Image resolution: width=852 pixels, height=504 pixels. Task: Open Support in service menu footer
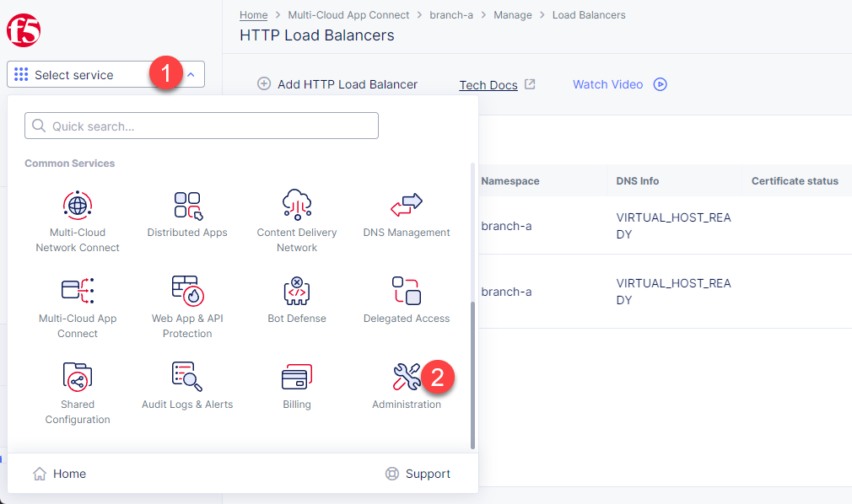click(x=418, y=474)
